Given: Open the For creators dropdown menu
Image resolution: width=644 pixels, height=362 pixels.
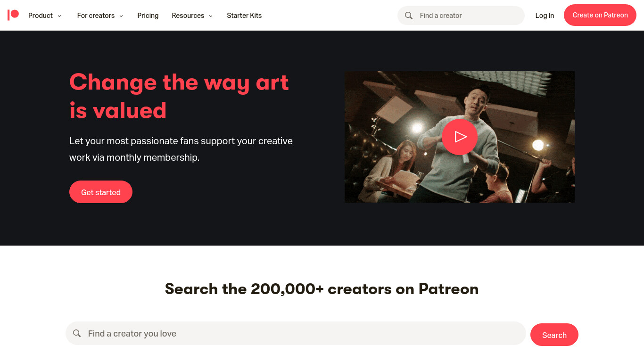Looking at the screenshot, I should tap(100, 16).
